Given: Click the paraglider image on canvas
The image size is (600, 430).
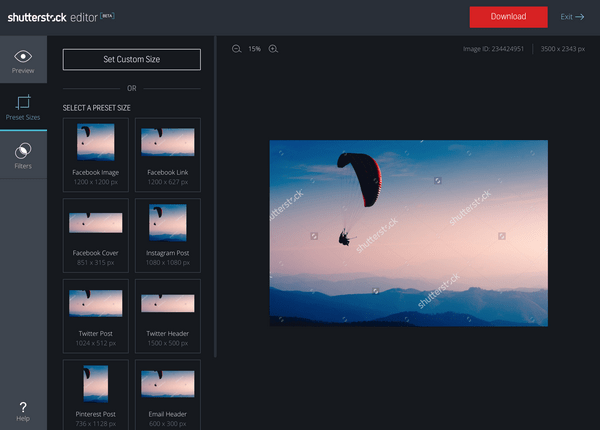Looking at the screenshot, I should coord(408,232).
